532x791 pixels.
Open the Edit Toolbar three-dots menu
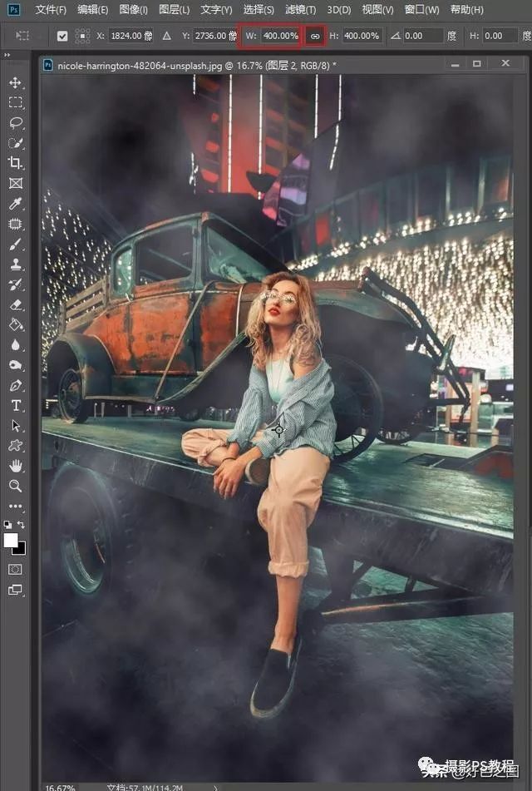pos(16,506)
